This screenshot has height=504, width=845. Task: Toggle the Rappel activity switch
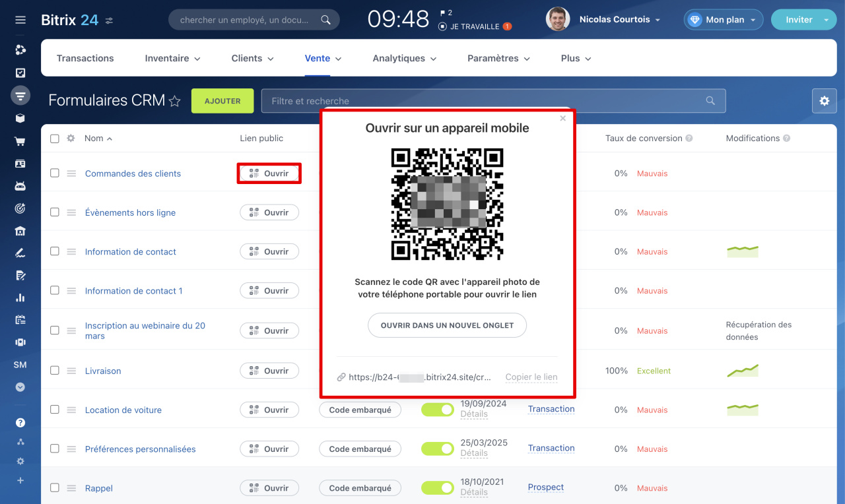coord(438,488)
